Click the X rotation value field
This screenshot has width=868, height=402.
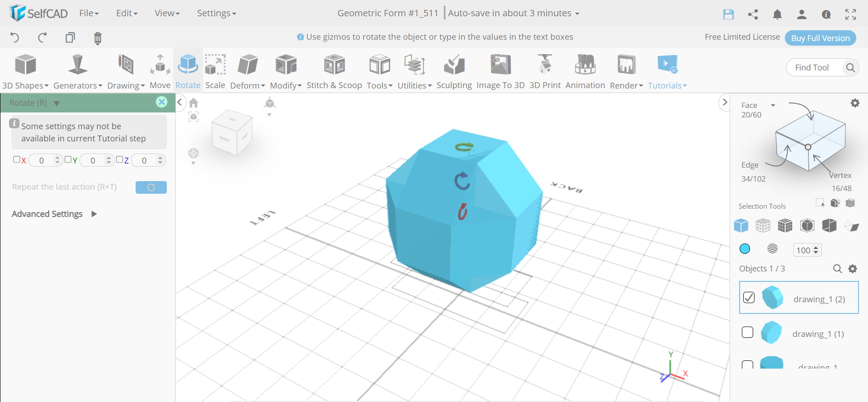[x=46, y=160]
